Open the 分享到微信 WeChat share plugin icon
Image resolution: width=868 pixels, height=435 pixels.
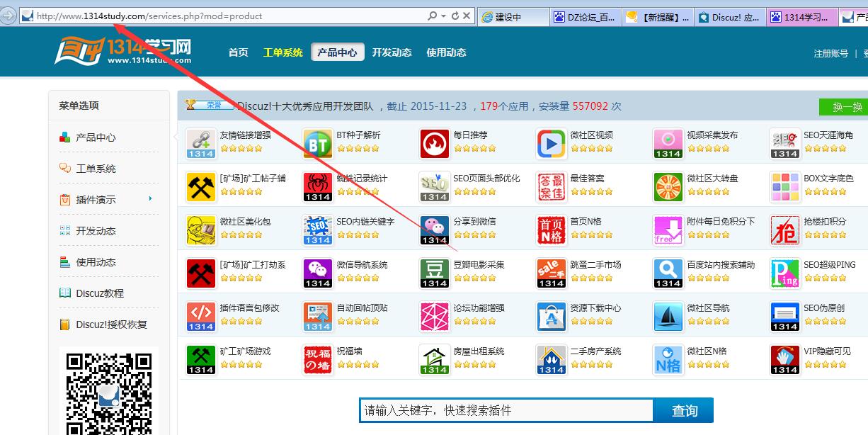click(434, 230)
